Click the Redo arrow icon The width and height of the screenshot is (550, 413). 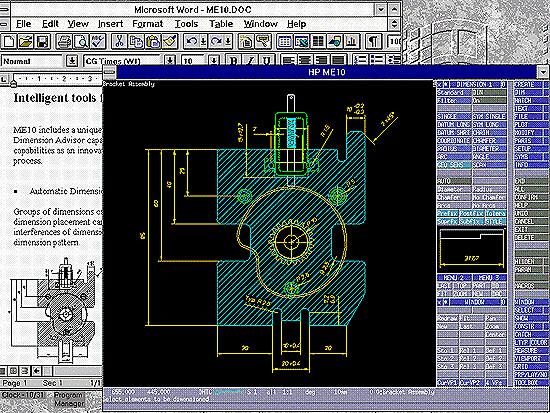tap(216, 42)
